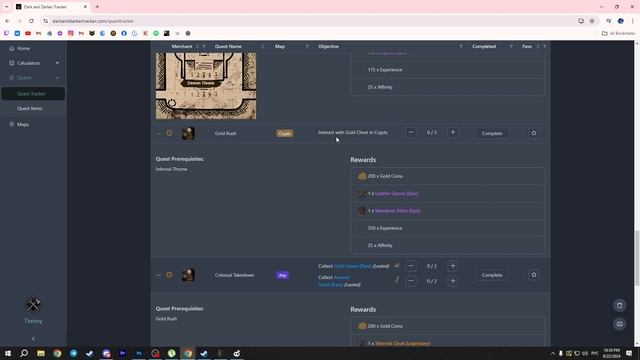
Task: Collapse the Colossal Takedown quest row
Action: coord(158,275)
